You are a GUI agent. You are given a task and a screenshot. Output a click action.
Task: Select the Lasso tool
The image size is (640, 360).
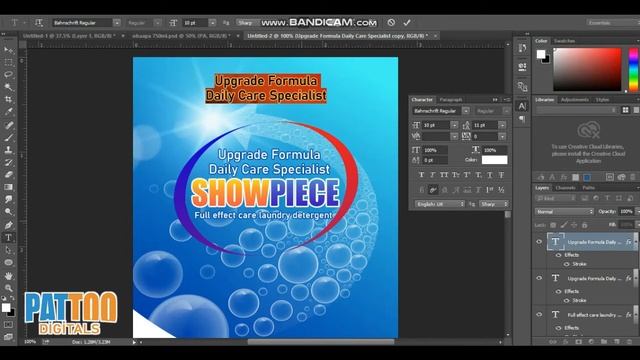[x=8, y=75]
